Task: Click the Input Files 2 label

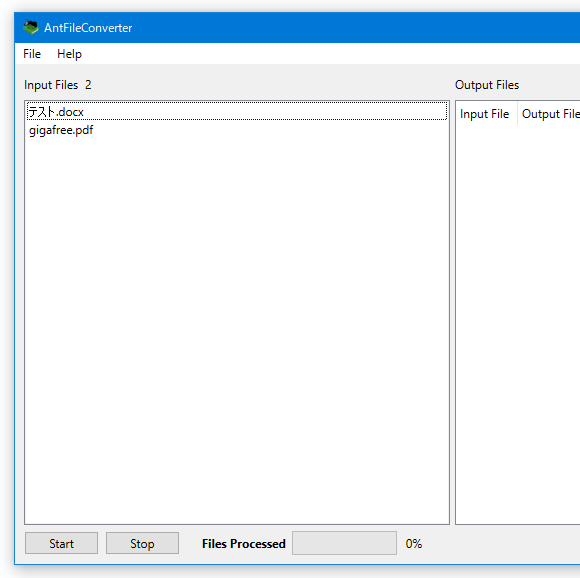Action: 58,85
